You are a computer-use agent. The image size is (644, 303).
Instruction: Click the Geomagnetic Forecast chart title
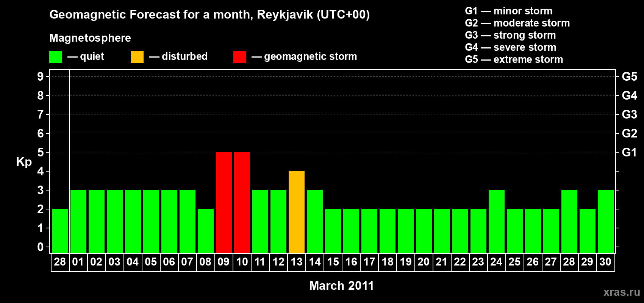(209, 15)
